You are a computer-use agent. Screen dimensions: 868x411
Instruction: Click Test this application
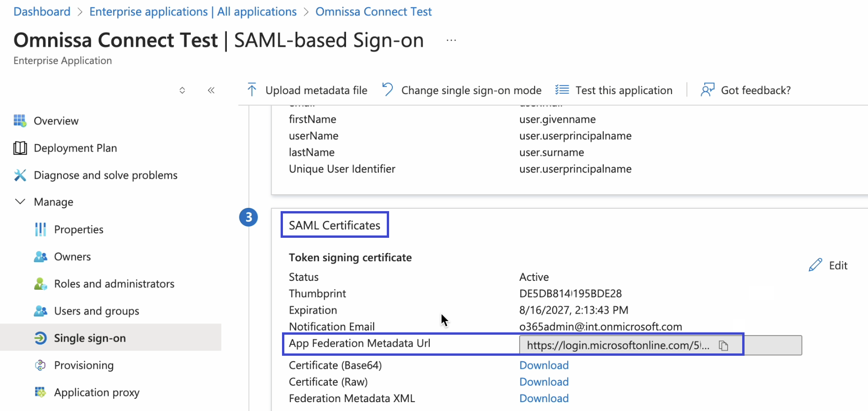624,90
